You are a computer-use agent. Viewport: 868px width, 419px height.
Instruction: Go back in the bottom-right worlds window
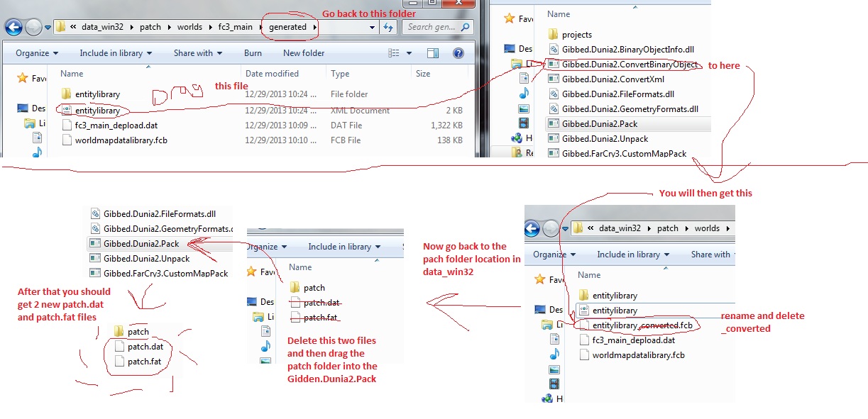532,228
